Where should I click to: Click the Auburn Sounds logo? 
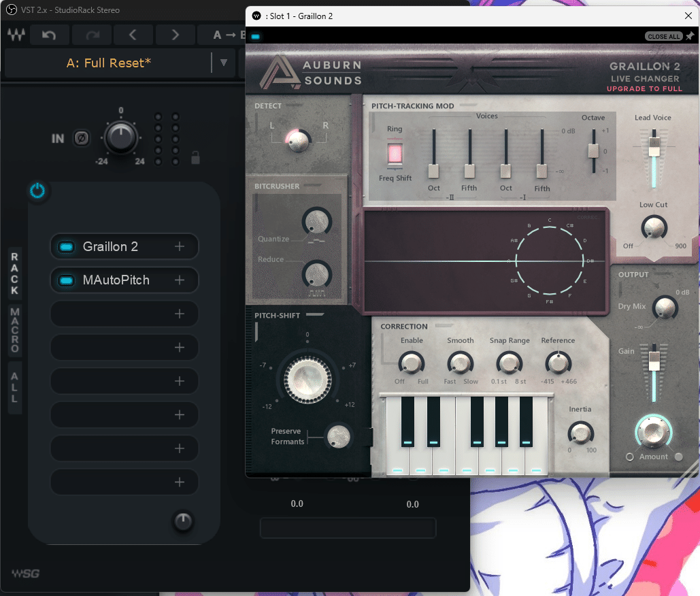pyautogui.click(x=311, y=72)
